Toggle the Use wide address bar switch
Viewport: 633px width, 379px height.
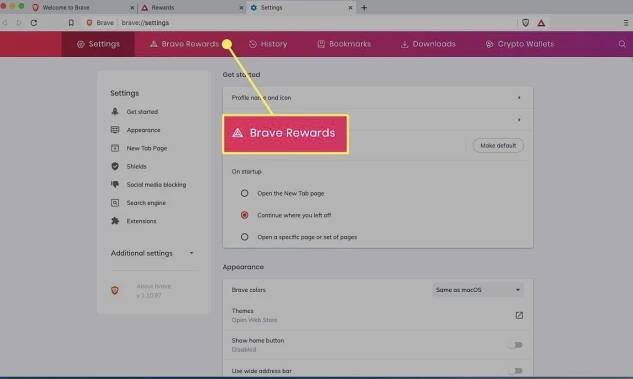tap(516, 371)
